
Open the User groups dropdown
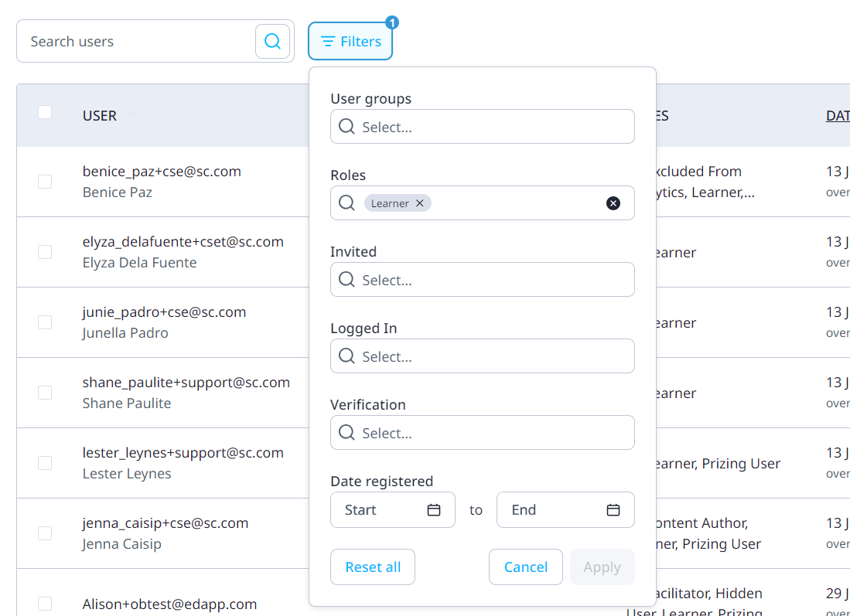tap(482, 126)
